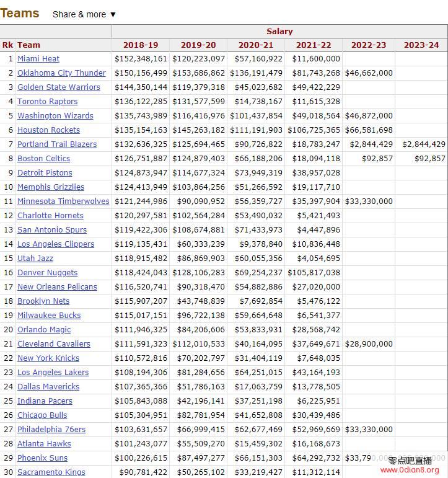The image size is (448, 478).
Task: Select Kings 2018-19 value $90,781,422
Action: pos(143,472)
